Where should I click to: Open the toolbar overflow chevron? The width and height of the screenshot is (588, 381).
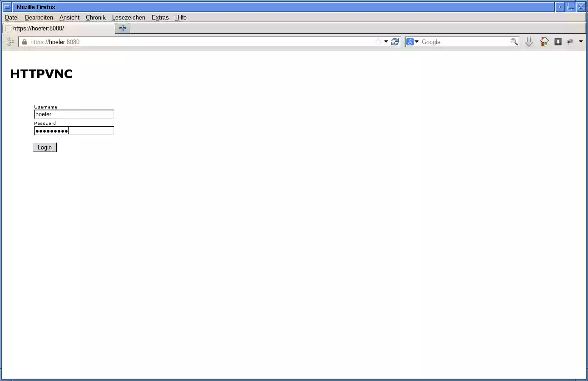[581, 42]
